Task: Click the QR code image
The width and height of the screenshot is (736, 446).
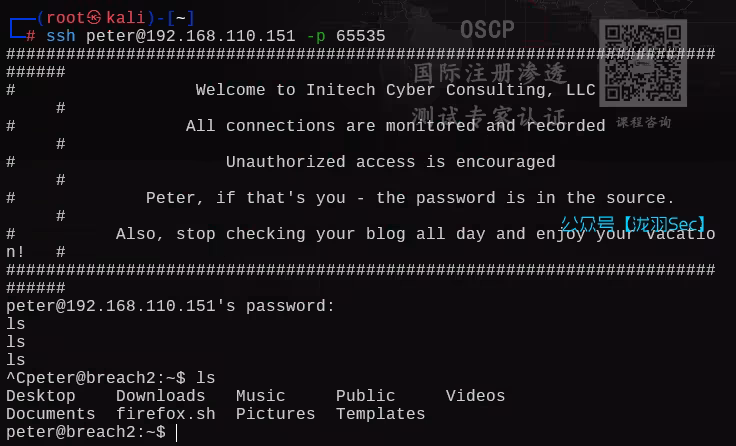Action: 643,63
